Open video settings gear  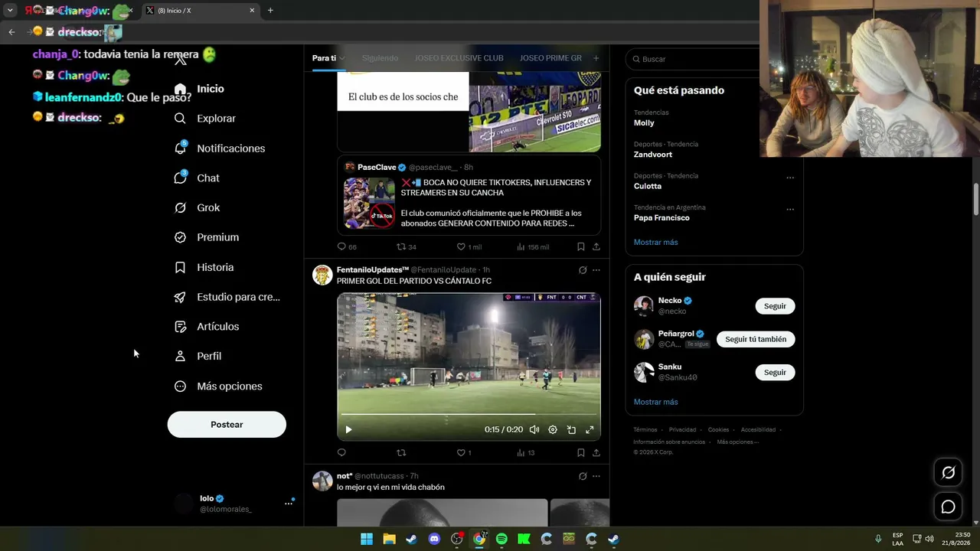553,430
